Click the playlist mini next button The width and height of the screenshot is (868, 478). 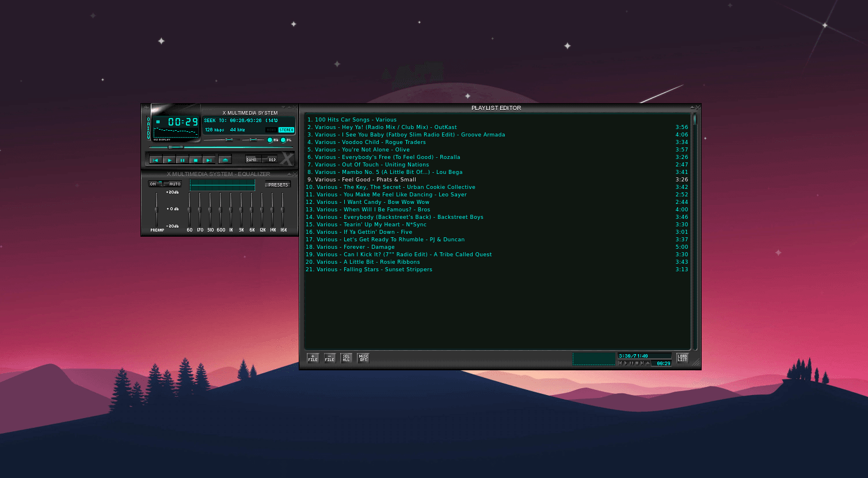click(x=642, y=363)
